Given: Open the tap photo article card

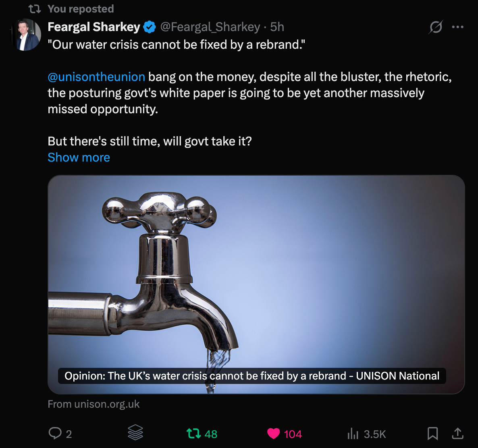Looking at the screenshot, I should pos(256,266).
